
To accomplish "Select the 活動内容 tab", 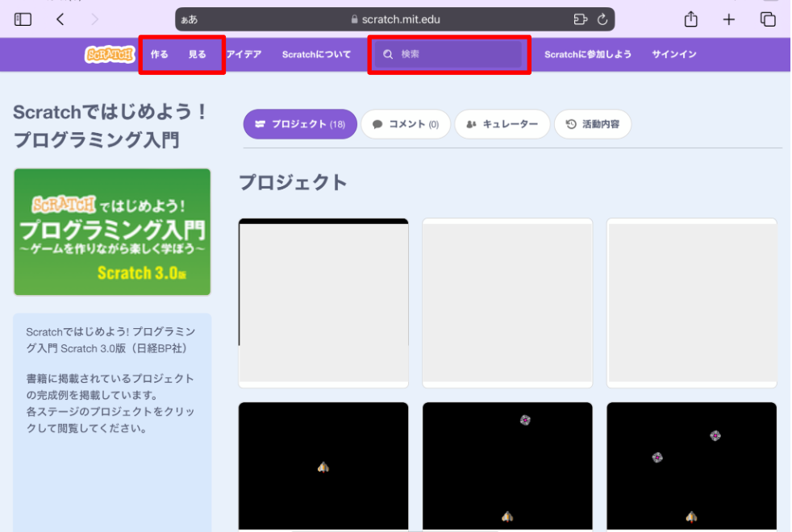I will point(593,124).
